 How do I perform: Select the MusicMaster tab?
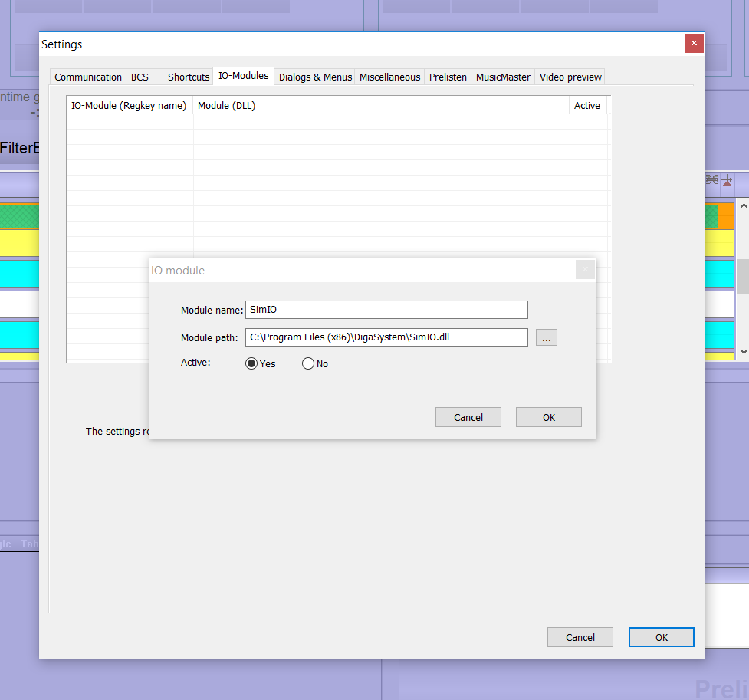[503, 77]
